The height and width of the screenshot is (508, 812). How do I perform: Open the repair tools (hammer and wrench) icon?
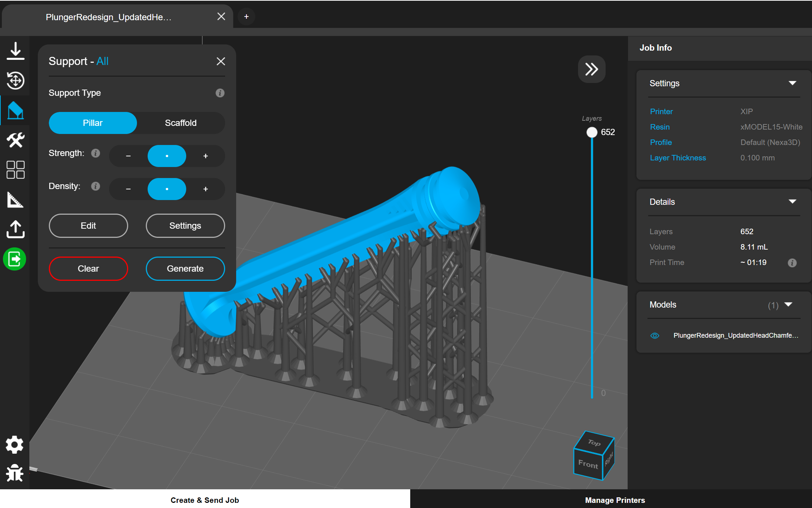(x=15, y=140)
